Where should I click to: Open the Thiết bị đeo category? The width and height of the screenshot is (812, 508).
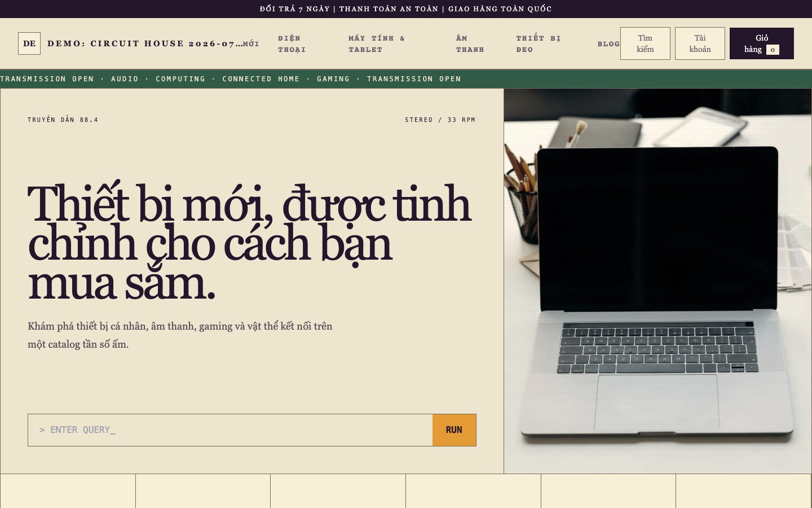(539, 43)
